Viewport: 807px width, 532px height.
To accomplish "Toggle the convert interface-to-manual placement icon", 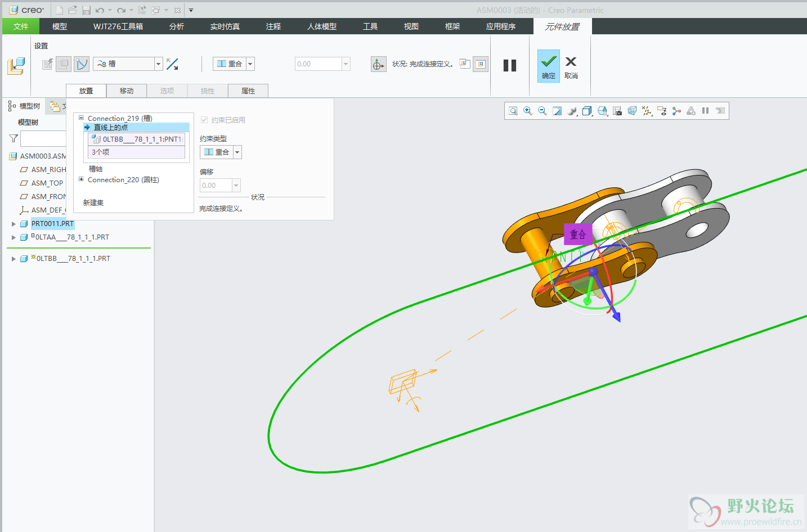I will [x=48, y=64].
